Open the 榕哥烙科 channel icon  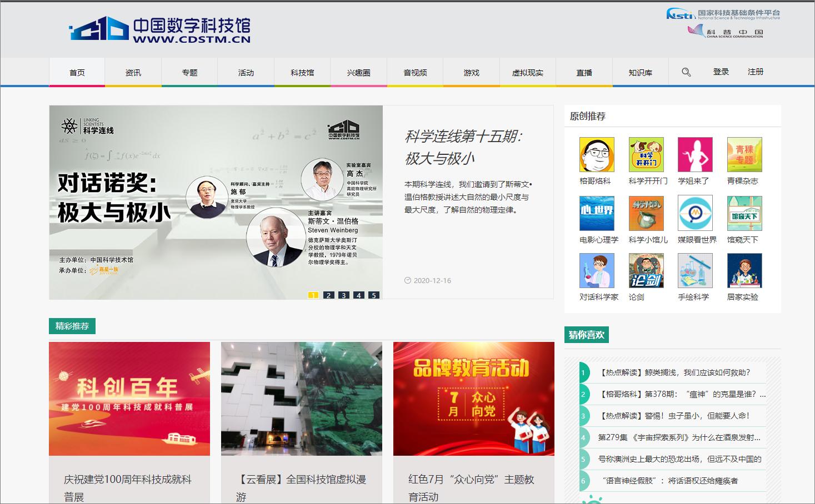(597, 154)
